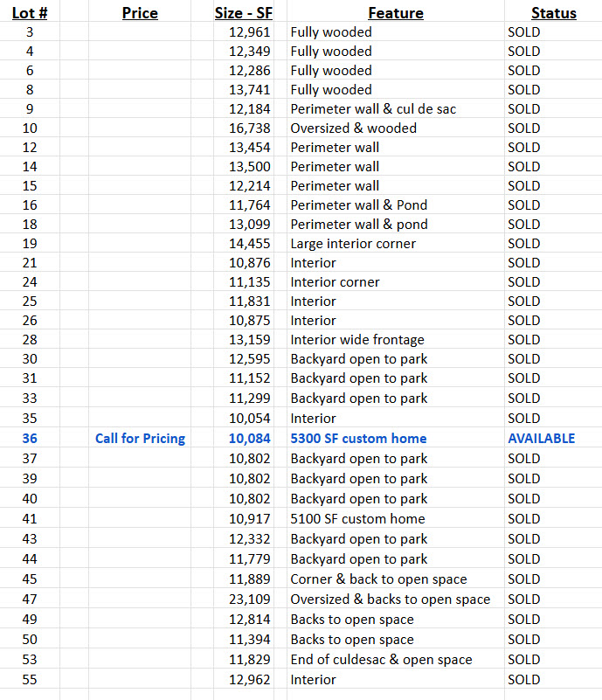
Task: Open the "Call for Pricing" link
Action: pyautogui.click(x=140, y=439)
